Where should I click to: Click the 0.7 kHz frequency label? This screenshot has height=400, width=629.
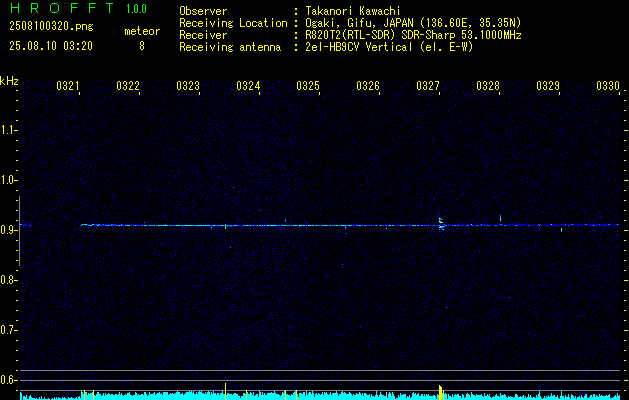8,330
